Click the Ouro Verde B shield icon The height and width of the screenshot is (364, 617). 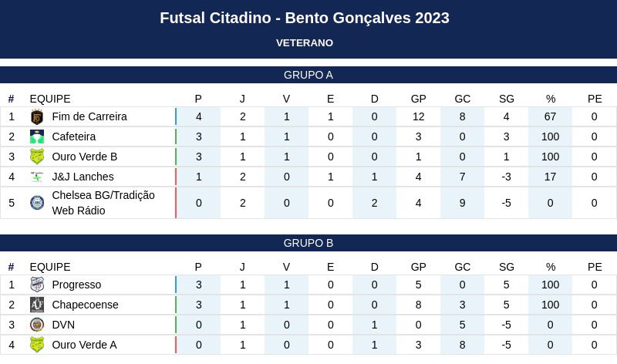pyautogui.click(x=37, y=157)
